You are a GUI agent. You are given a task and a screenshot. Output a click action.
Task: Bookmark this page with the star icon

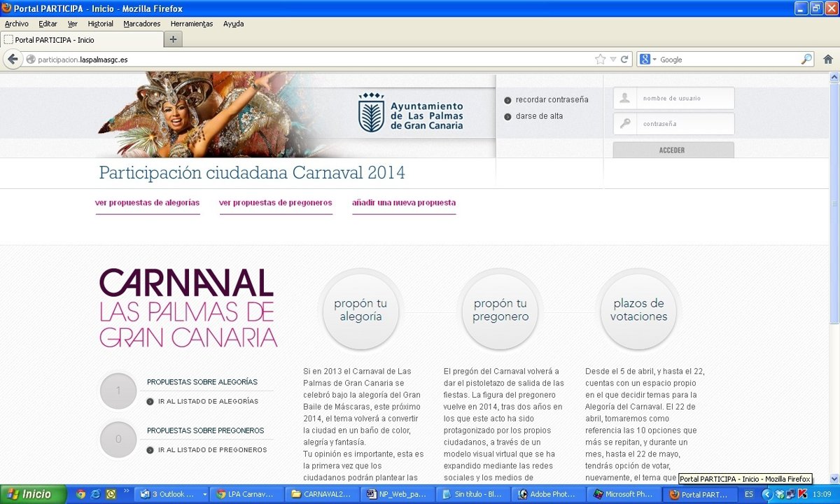[x=600, y=59]
